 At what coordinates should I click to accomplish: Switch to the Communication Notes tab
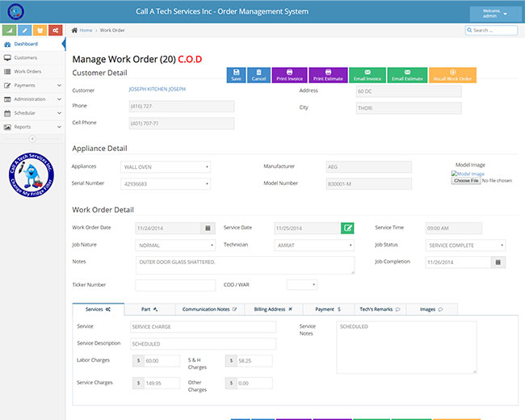(x=209, y=309)
